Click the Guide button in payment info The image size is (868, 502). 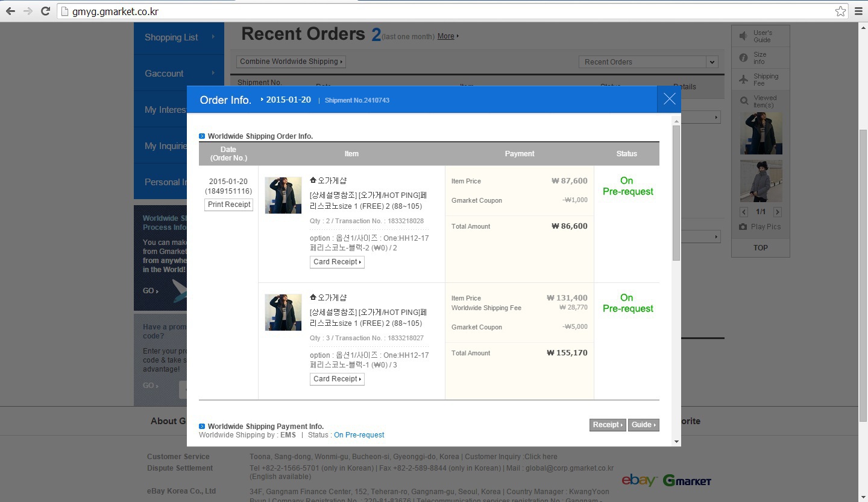(x=644, y=425)
